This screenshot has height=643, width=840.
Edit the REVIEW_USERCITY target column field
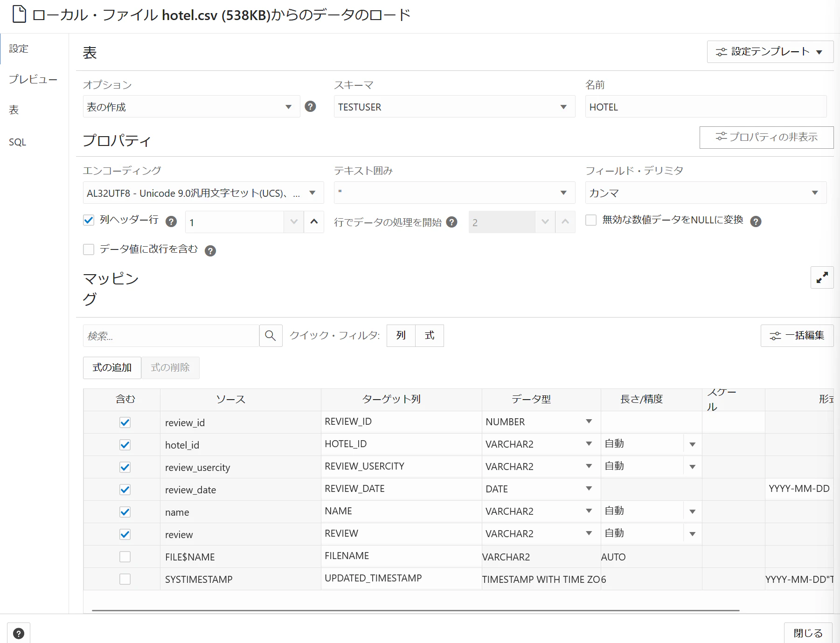pyautogui.click(x=402, y=466)
